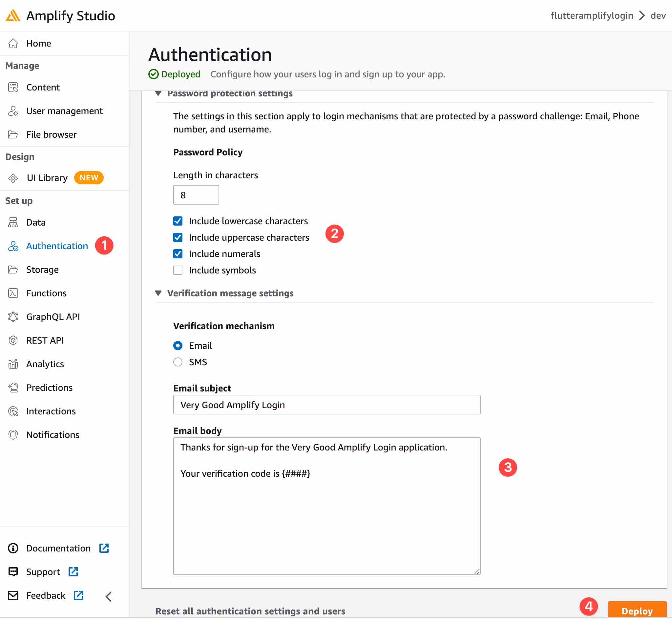Click the UI Library diamond icon
672x619 pixels.
click(x=13, y=178)
